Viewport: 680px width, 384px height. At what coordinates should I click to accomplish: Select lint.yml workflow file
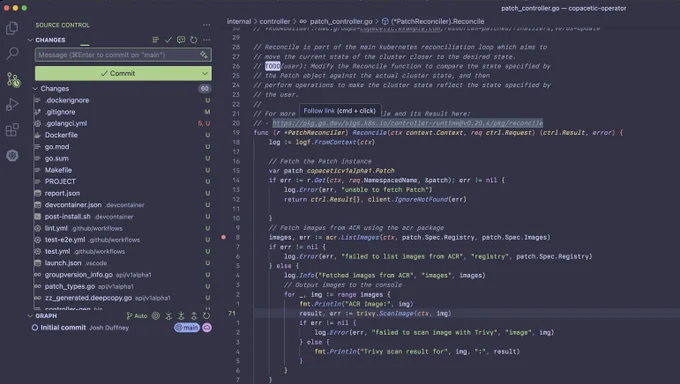tap(122, 228)
